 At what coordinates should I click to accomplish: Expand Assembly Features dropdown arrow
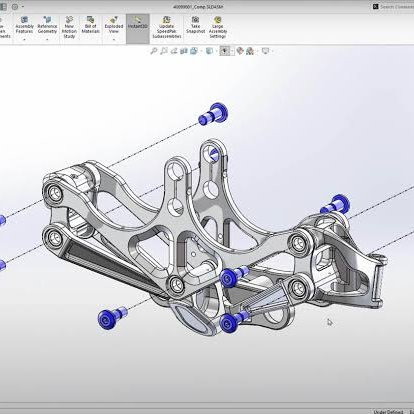click(24, 40)
